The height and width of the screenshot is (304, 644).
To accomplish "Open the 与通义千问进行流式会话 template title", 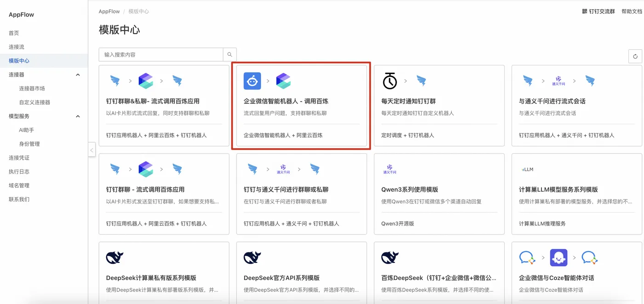I will (x=552, y=101).
